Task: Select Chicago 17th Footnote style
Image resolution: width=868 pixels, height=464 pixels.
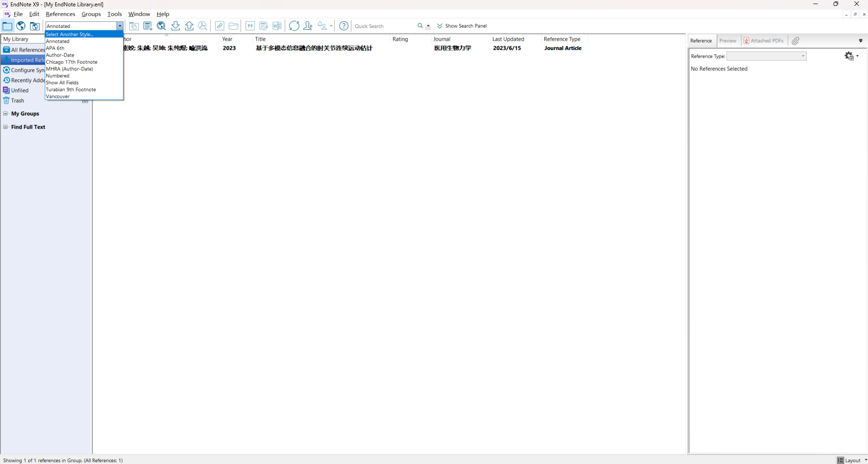Action: coord(84,62)
